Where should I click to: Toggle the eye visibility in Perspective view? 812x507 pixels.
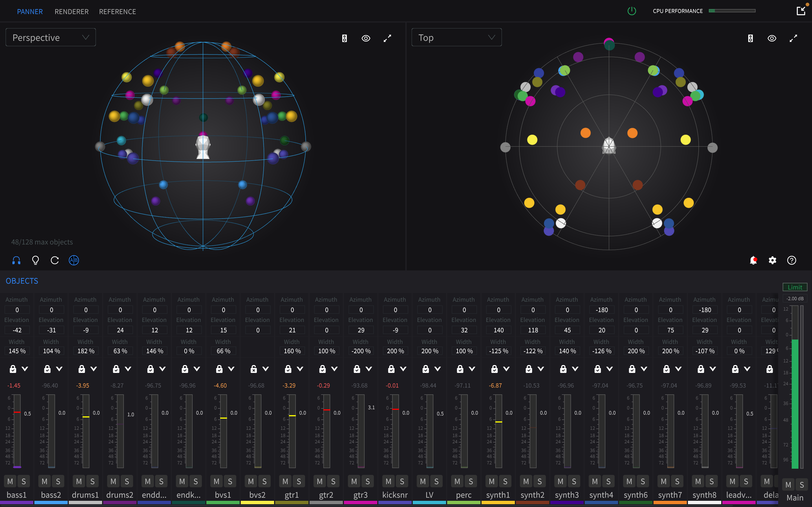pos(366,38)
